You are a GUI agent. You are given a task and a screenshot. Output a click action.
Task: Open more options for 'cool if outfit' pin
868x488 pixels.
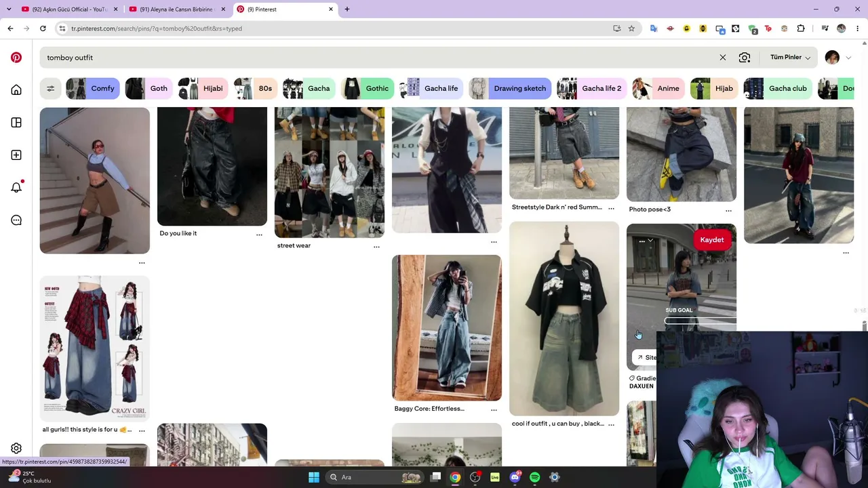(x=611, y=424)
